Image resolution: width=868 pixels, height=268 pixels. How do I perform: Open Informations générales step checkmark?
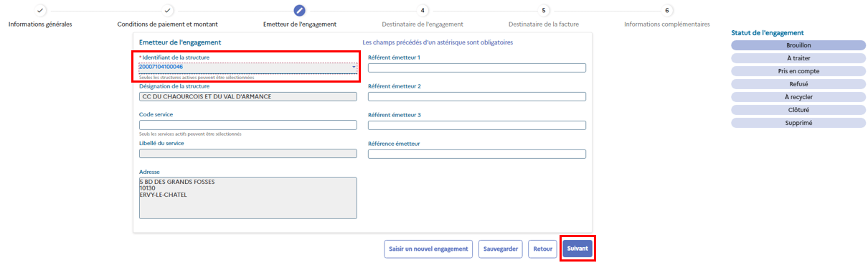tap(40, 10)
